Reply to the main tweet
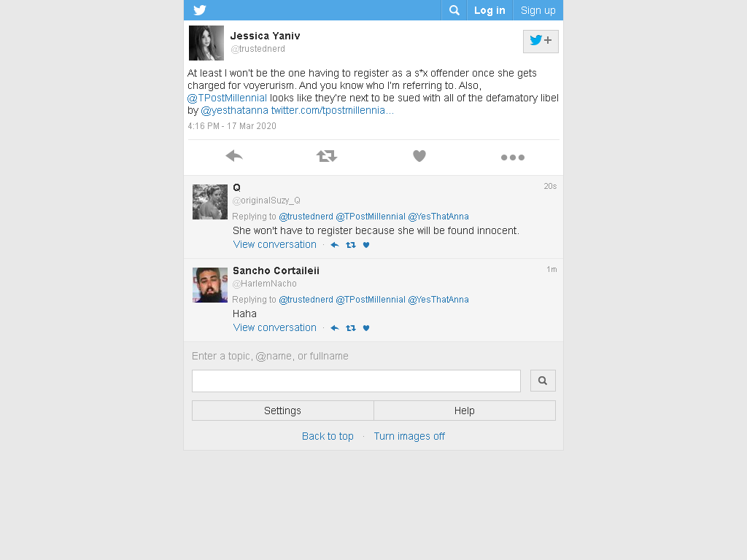Image resolution: width=747 pixels, height=560 pixels. click(x=234, y=156)
